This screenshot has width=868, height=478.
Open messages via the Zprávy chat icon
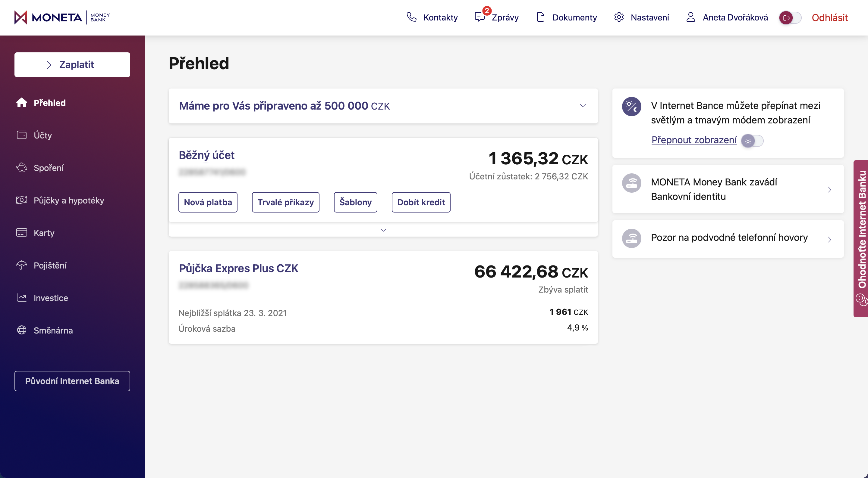tap(480, 17)
